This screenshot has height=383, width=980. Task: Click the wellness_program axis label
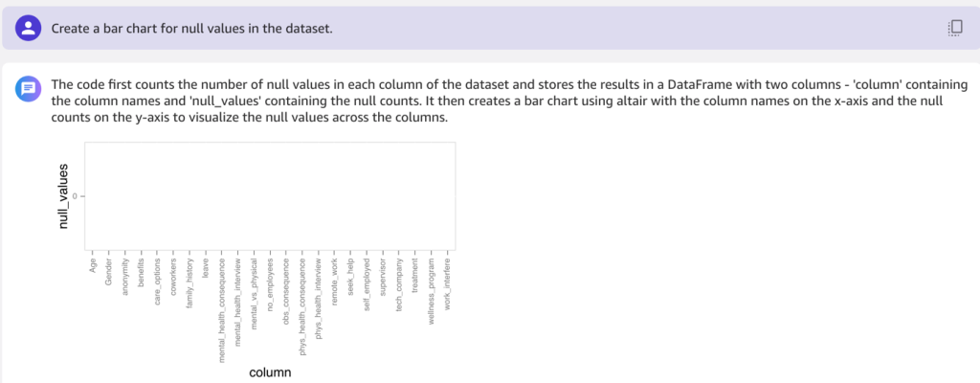coord(433,288)
